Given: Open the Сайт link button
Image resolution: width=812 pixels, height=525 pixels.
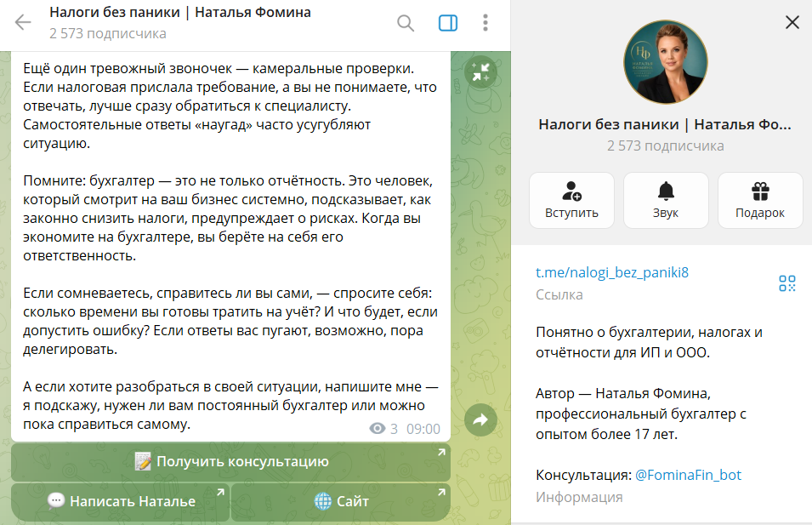Looking at the screenshot, I should pyautogui.click(x=341, y=502).
